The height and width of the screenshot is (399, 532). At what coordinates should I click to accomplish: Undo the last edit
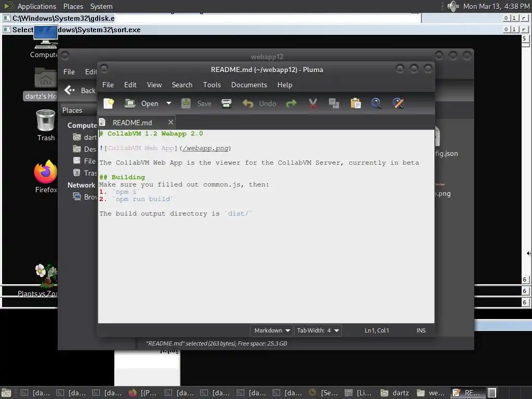pos(259,103)
